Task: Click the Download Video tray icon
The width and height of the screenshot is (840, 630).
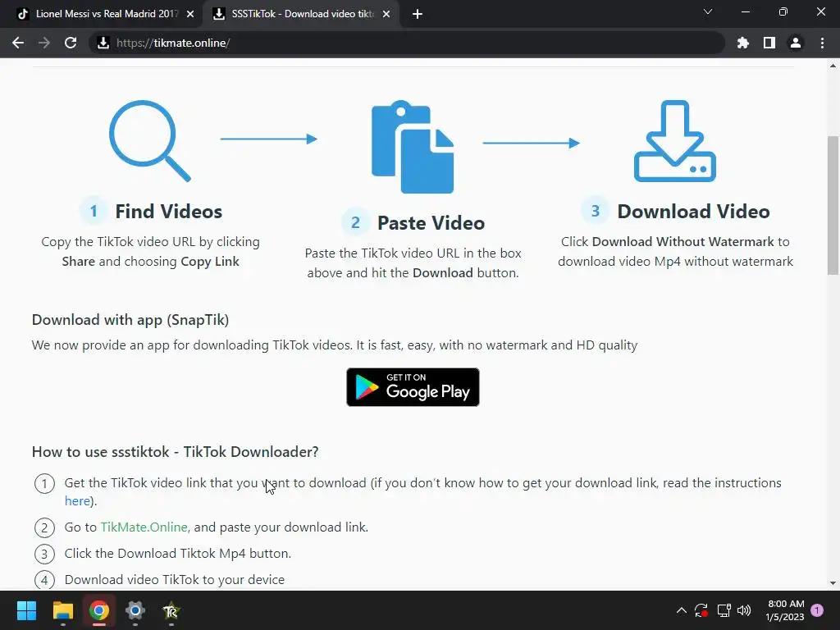Action: click(675, 141)
